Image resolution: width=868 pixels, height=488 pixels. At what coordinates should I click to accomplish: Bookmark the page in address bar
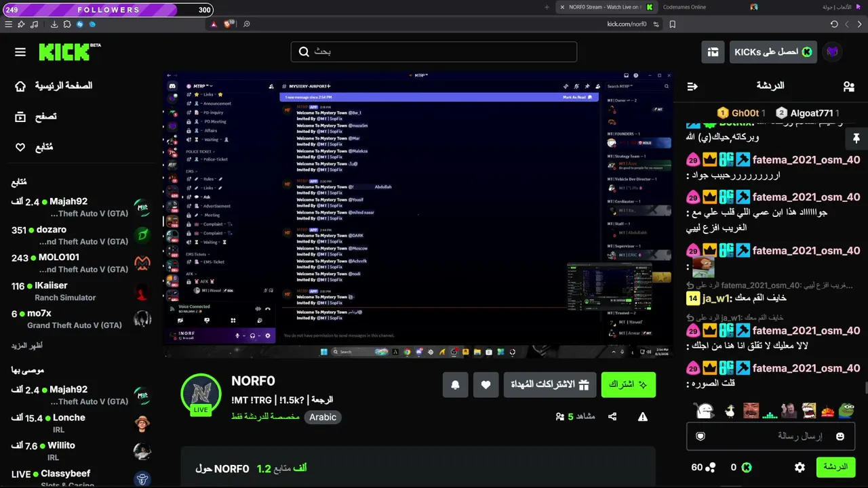(x=672, y=24)
